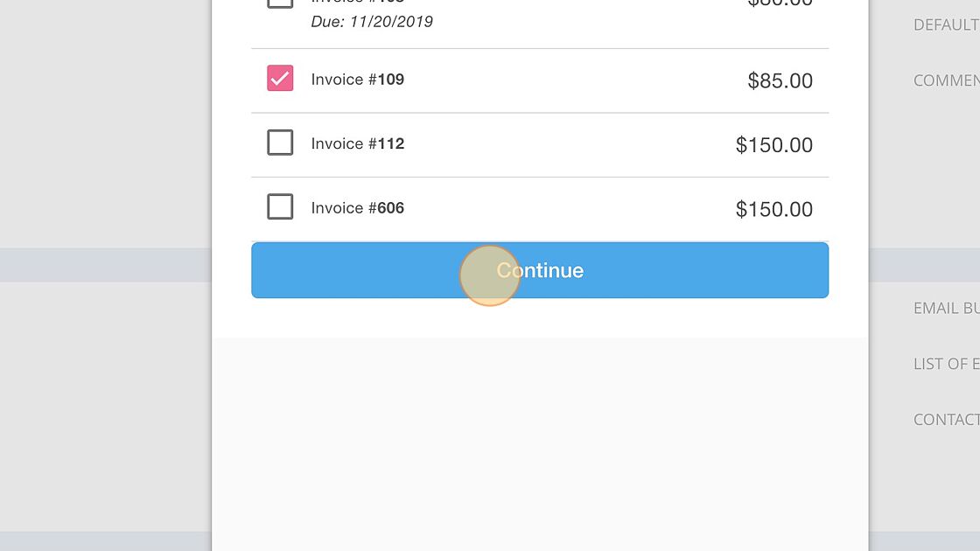Click the $85.00 amount for Invoice #109
Viewport: 980px width, 551px height.
click(x=780, y=80)
